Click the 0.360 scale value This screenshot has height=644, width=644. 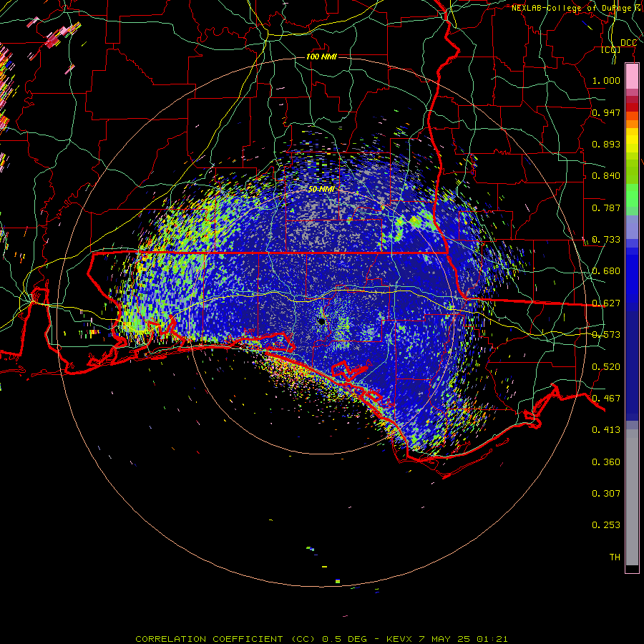[x=606, y=462]
